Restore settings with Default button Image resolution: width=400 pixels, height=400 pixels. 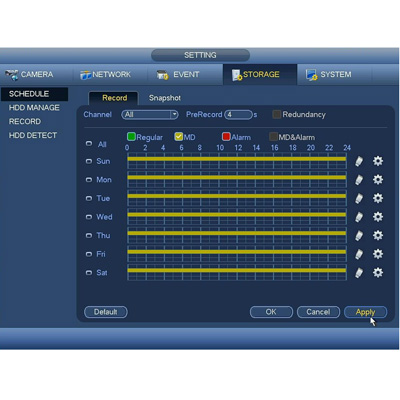click(106, 312)
